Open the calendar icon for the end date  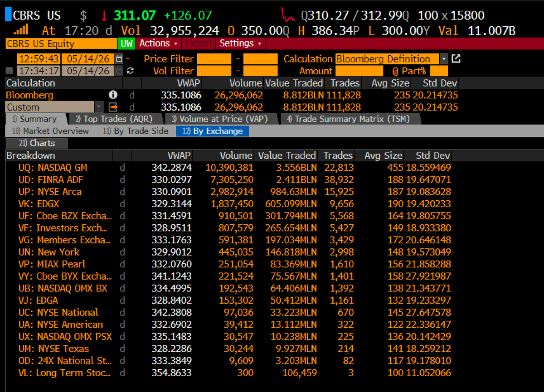click(119, 71)
